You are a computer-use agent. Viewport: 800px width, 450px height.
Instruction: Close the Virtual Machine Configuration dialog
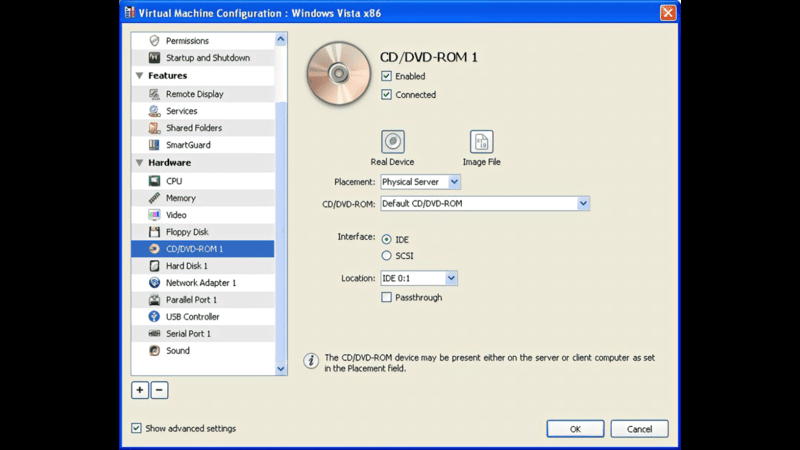(x=667, y=13)
